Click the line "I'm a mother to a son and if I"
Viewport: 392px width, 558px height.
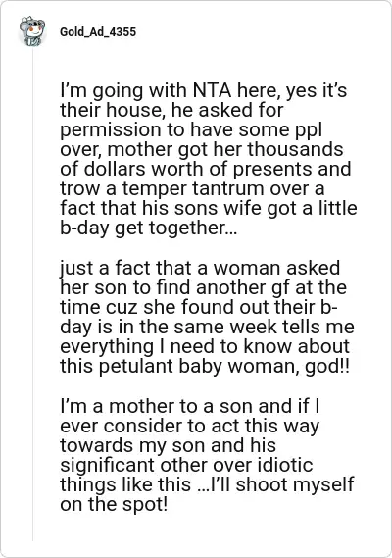point(189,406)
